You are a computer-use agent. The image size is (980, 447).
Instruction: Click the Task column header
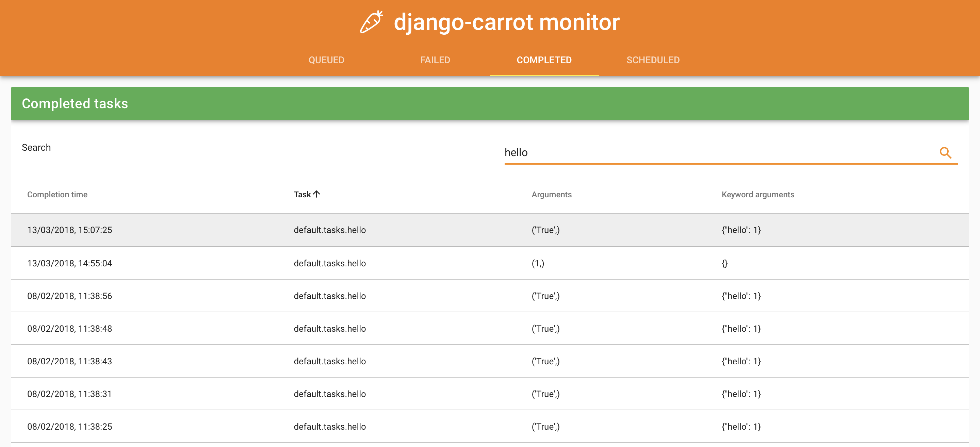(x=302, y=194)
